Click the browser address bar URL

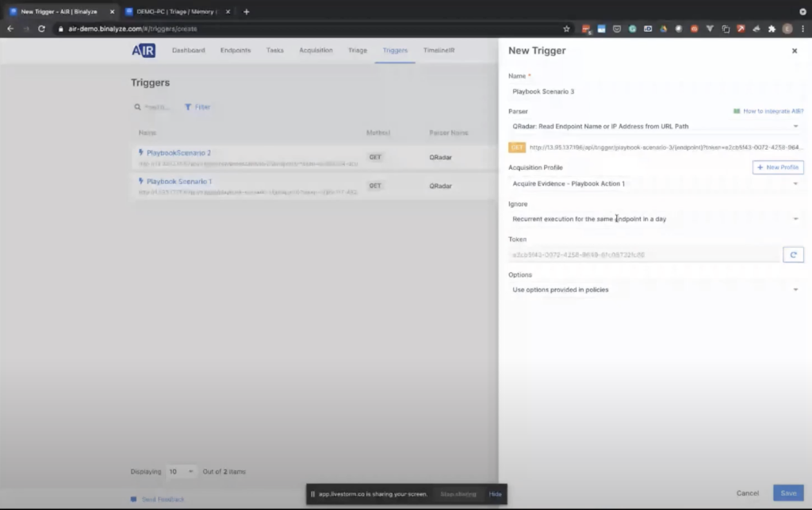tap(132, 29)
